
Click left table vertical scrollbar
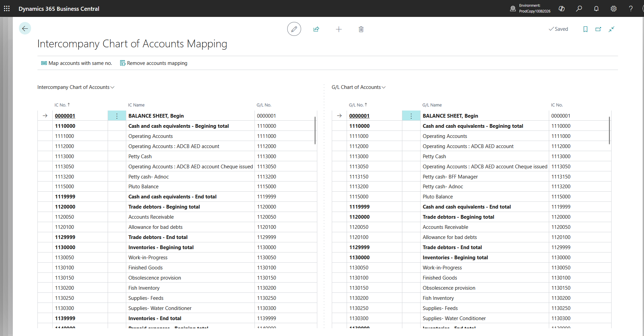pos(315,130)
